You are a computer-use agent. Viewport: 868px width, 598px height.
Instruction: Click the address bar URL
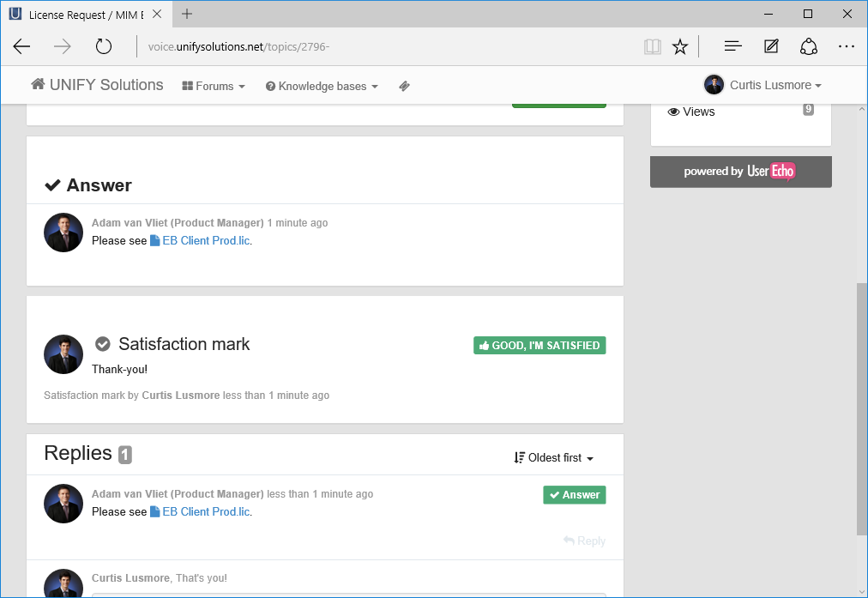coord(238,46)
